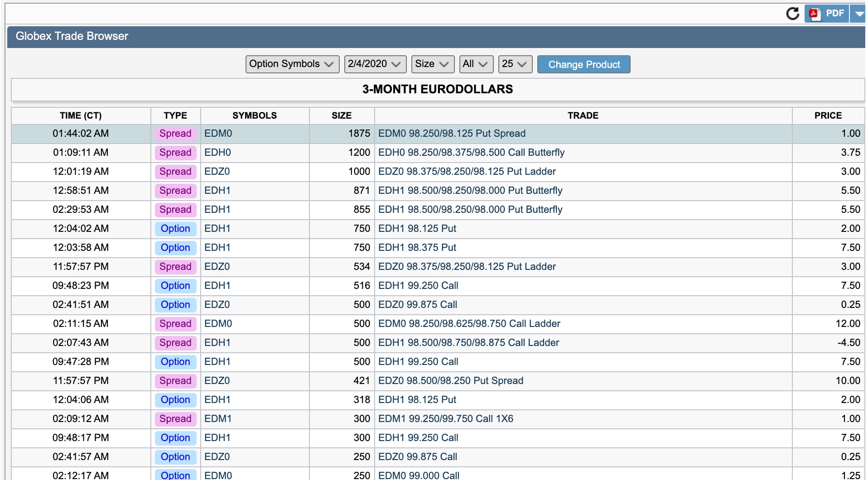The image size is (868, 480).
Task: Open the All filter dropdown
Action: click(476, 64)
